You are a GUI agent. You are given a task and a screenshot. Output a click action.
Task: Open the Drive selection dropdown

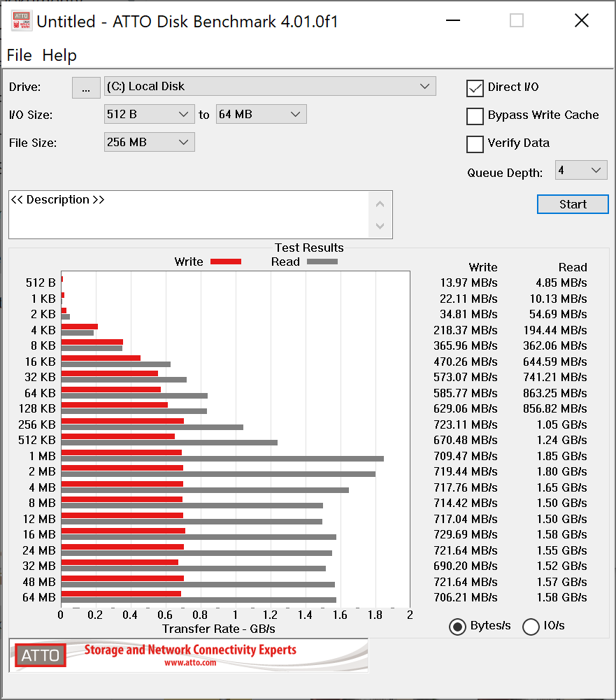270,87
